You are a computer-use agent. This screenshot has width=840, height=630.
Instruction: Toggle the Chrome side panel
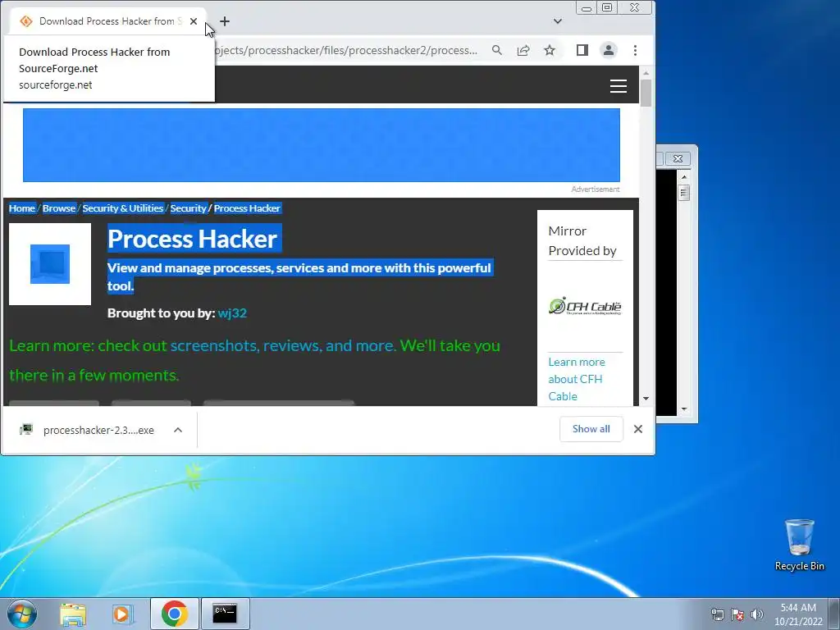pos(582,50)
